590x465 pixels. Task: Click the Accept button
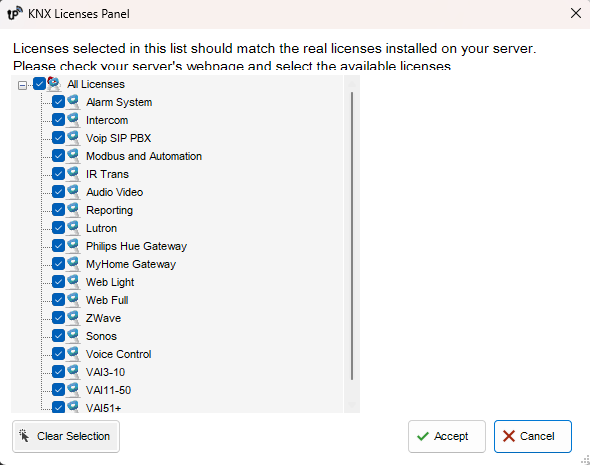click(447, 436)
